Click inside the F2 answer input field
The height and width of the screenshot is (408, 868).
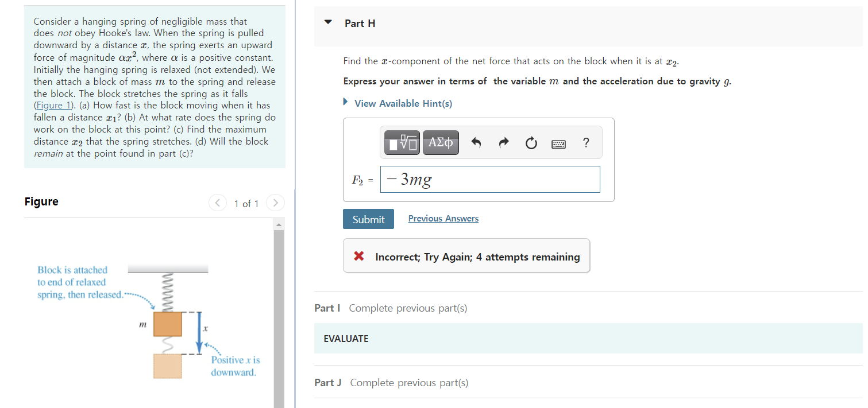tap(489, 179)
